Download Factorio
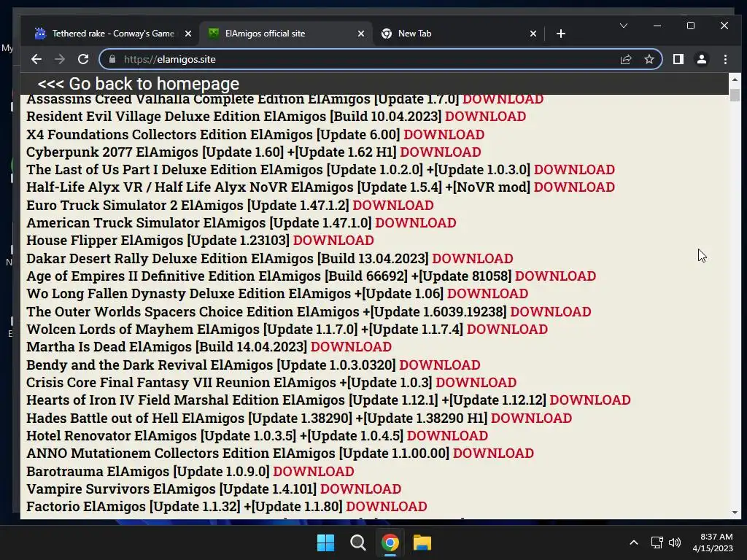The width and height of the screenshot is (747, 560). (387, 507)
